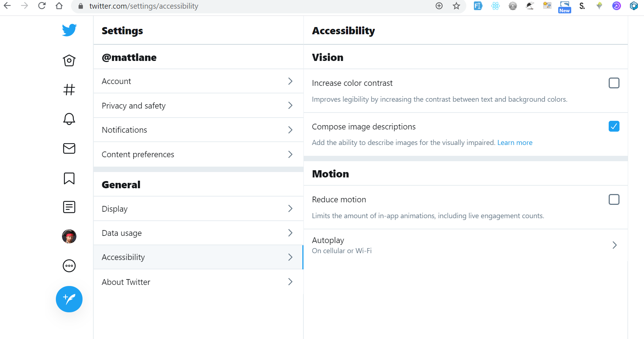Open Lists from the sidebar
This screenshot has height=339, width=644.
[x=69, y=207]
